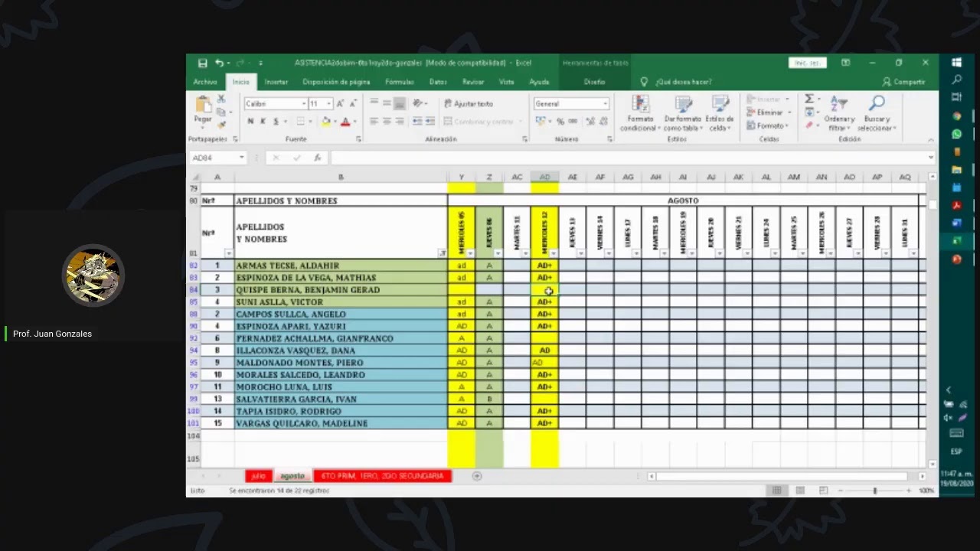The height and width of the screenshot is (551, 980).
Task: Open the font size 11 dropdown
Action: tap(329, 104)
